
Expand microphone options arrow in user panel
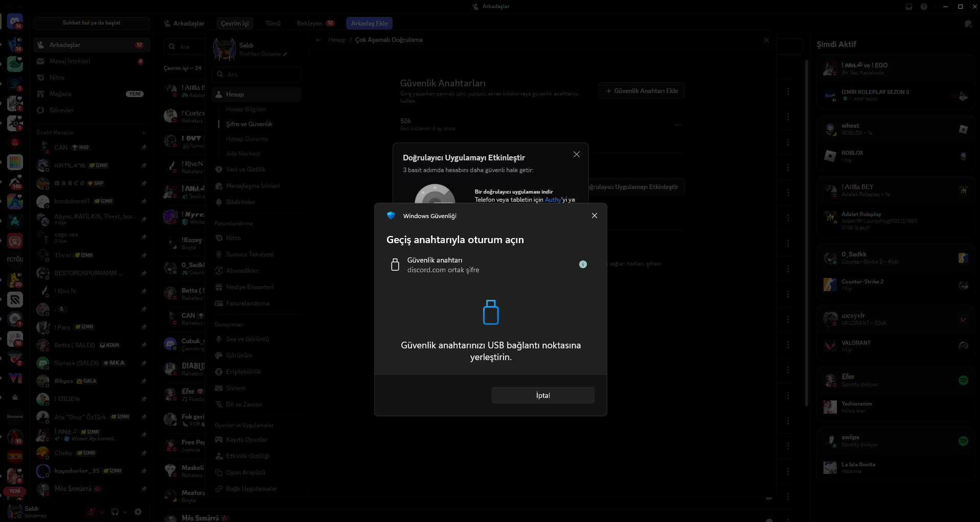[x=102, y=512]
